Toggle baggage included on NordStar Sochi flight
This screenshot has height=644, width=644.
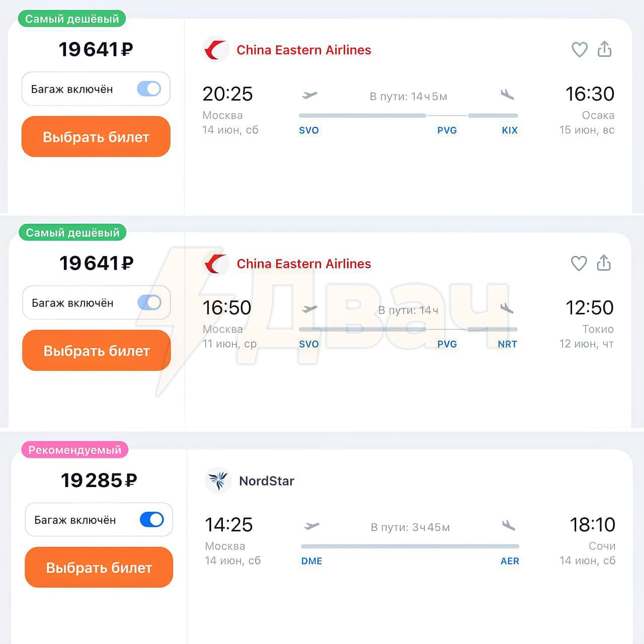click(x=152, y=520)
